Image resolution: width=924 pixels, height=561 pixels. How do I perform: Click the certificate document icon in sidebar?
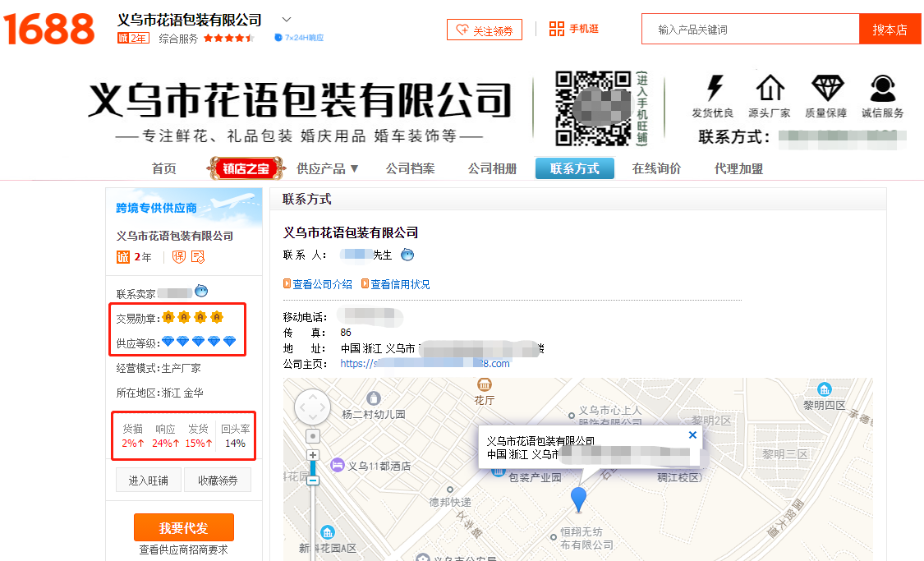pyautogui.click(x=198, y=257)
